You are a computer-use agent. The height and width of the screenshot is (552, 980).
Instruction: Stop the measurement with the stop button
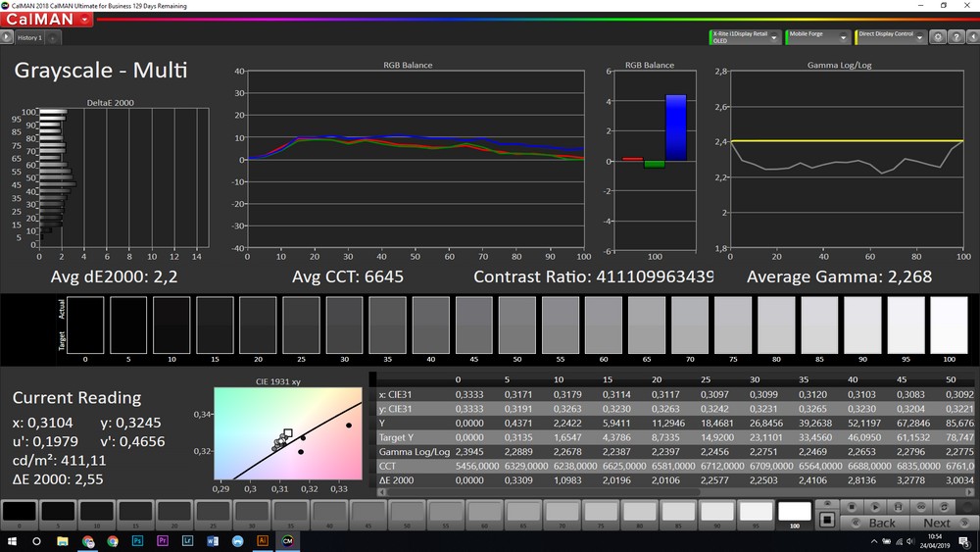(x=852, y=506)
